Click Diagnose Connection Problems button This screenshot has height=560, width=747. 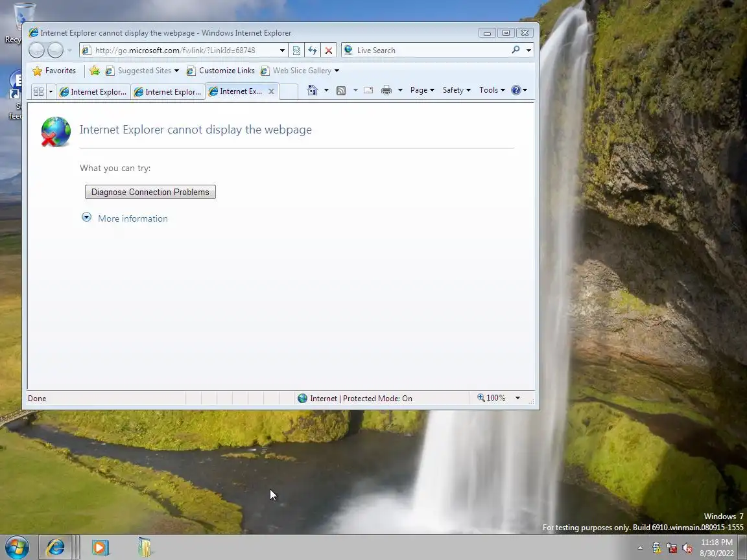[150, 192]
